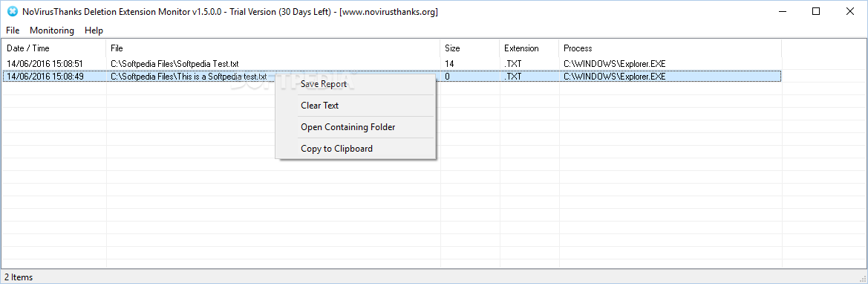Click Explorer.EXE process in first row
This screenshot has height=284, width=868.
coord(615,64)
